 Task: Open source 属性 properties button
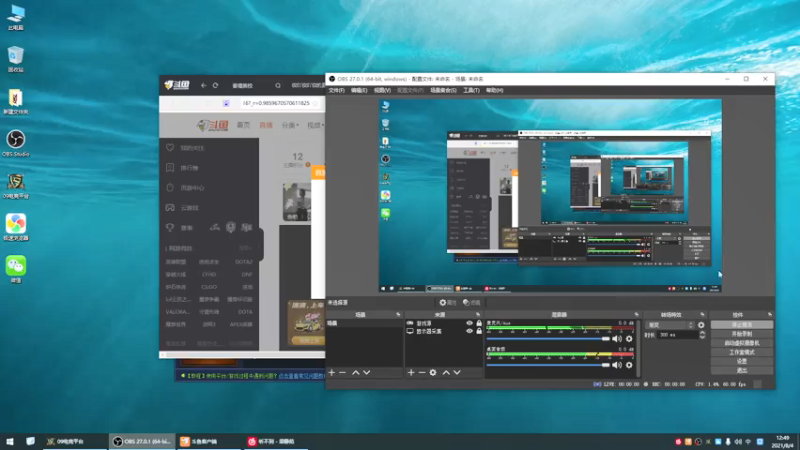coord(447,303)
